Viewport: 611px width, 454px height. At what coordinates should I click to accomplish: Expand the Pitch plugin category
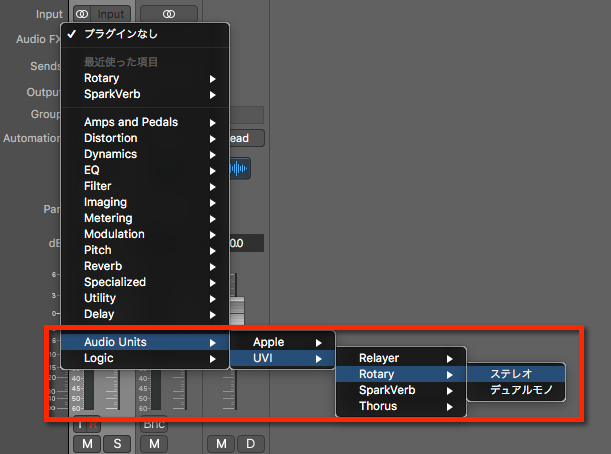(145, 250)
